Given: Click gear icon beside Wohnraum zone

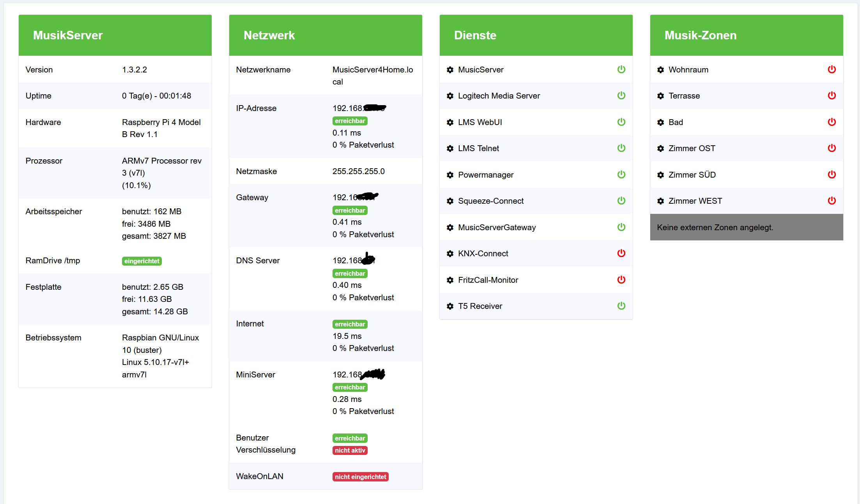Looking at the screenshot, I should (660, 70).
